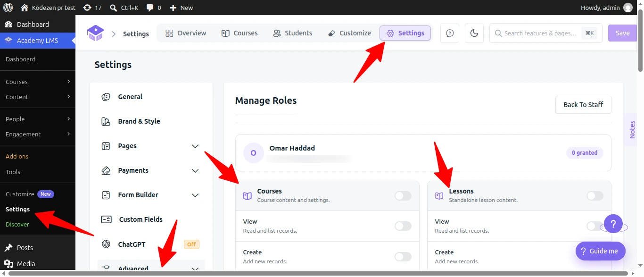Switch to the Overview tab
644x277 pixels.
click(x=186, y=33)
